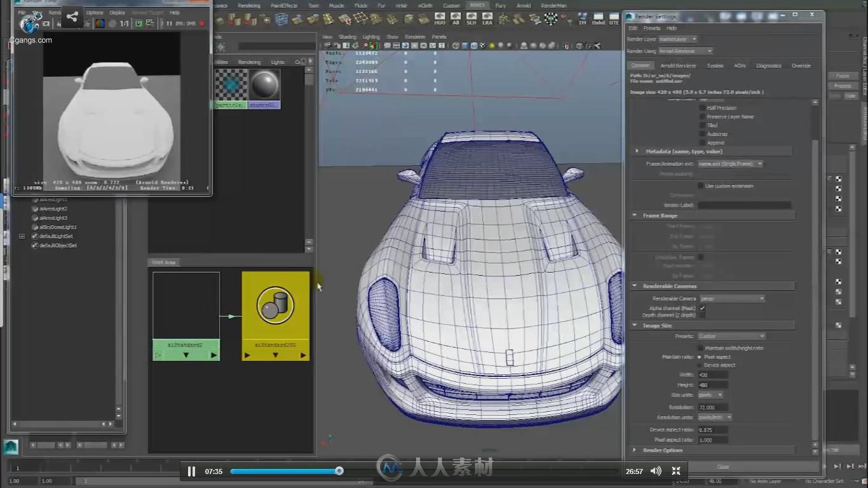
Task: Click the 1:1 real size icon in Render View
Action: click(x=124, y=24)
